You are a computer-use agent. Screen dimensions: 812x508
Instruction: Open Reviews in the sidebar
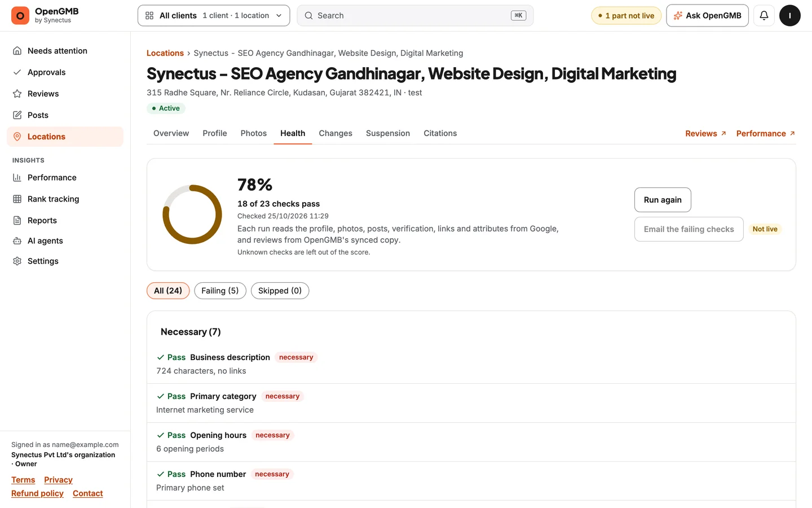[x=65, y=94]
